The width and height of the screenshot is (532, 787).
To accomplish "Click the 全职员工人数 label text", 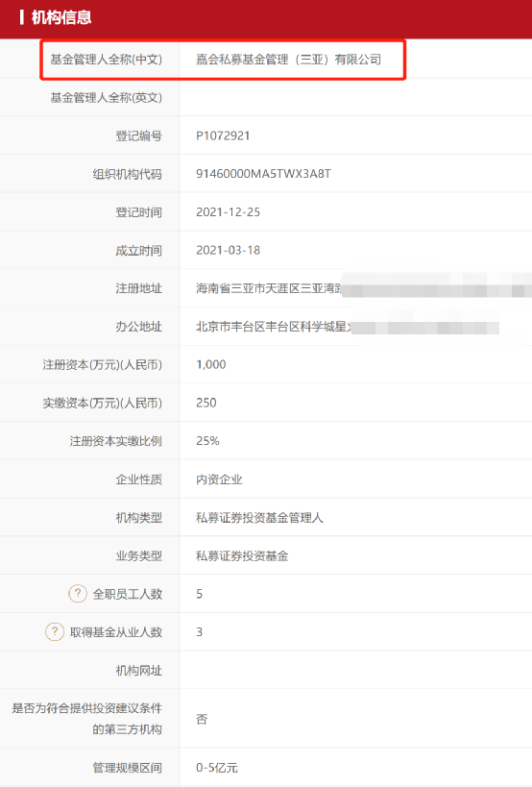I will pos(128,594).
